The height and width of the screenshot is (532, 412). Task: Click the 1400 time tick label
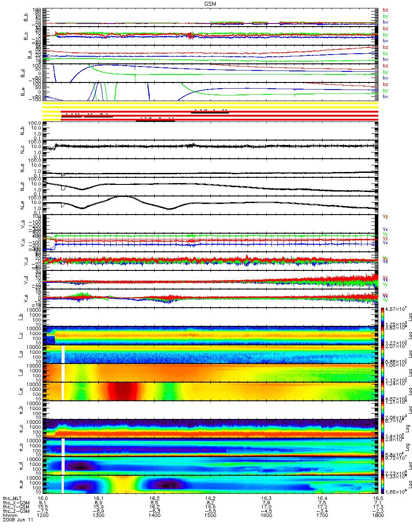coord(154,515)
